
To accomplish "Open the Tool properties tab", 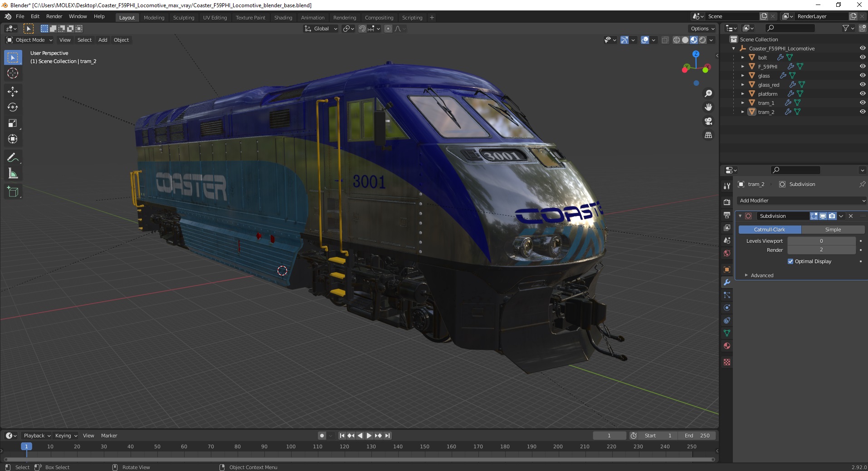I will [727, 186].
